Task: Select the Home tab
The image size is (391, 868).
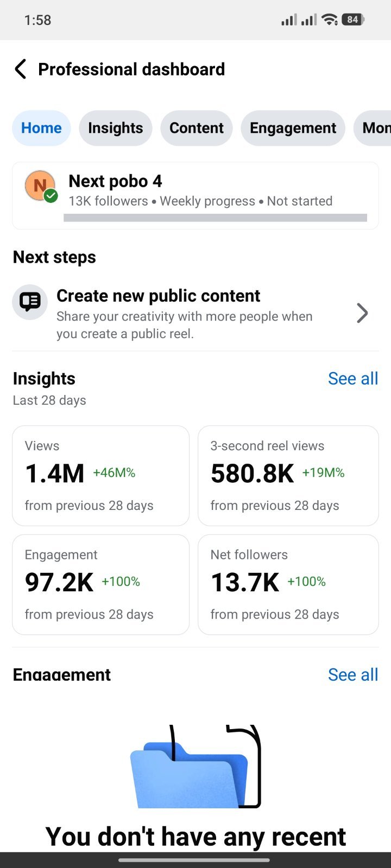Action: [41, 128]
